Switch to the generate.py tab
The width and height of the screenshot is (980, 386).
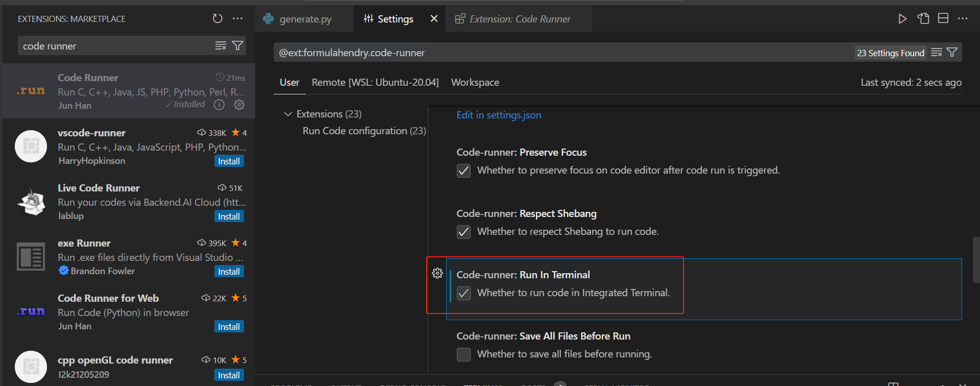pos(304,19)
